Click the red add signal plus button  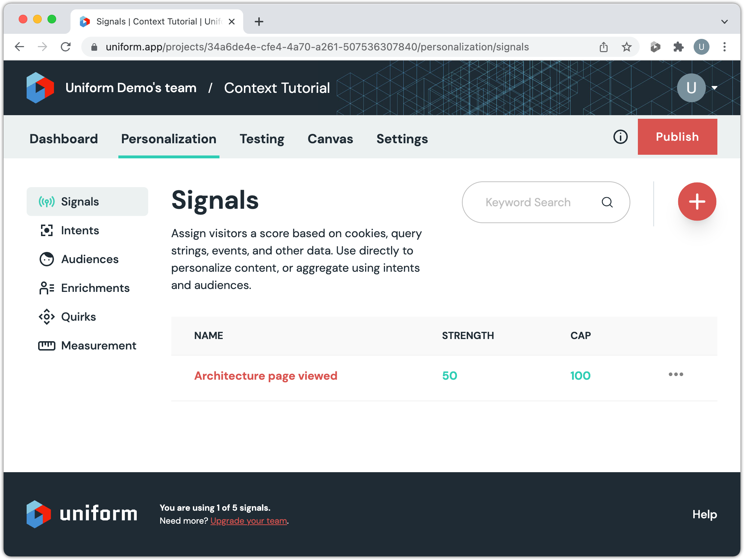point(697,202)
